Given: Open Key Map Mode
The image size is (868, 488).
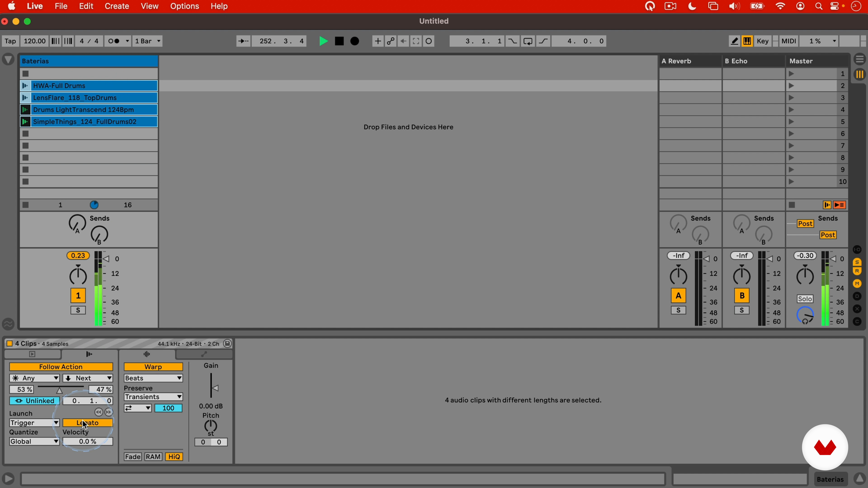Looking at the screenshot, I should tap(763, 41).
